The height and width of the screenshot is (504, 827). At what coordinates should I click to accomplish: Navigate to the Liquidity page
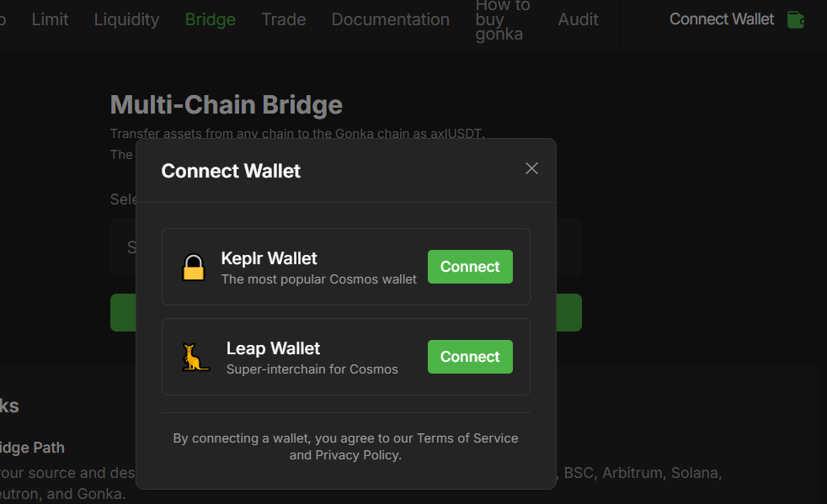pos(126,19)
